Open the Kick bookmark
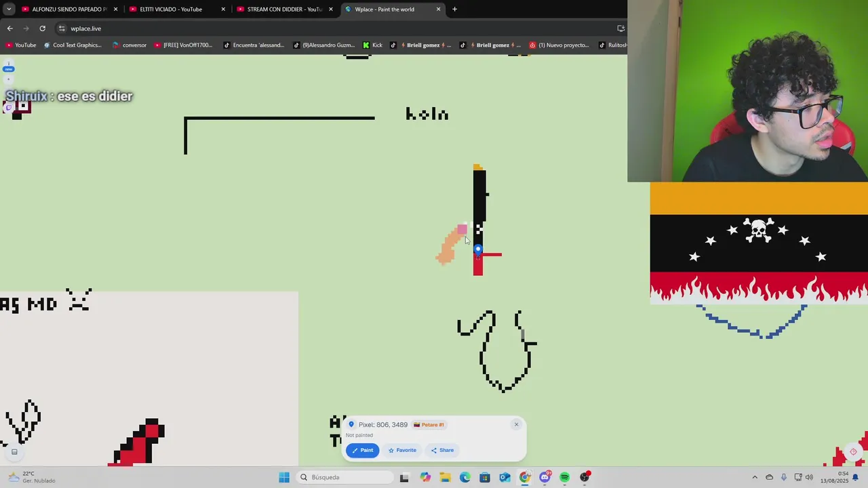This screenshot has width=868, height=488. click(372, 45)
